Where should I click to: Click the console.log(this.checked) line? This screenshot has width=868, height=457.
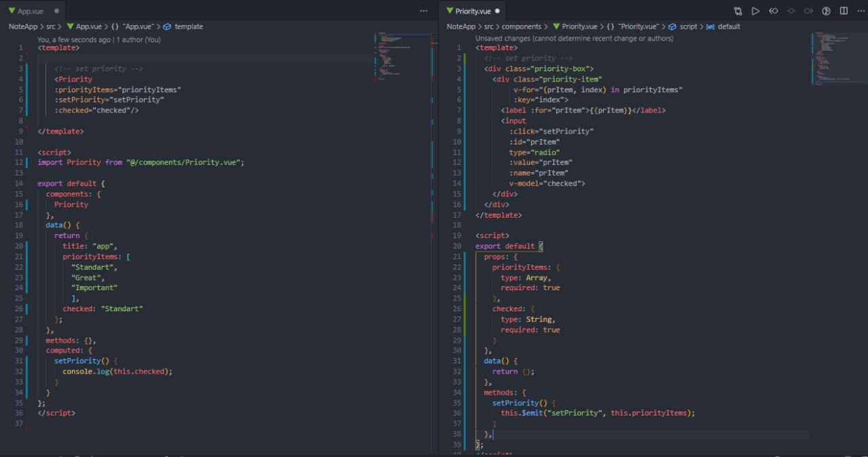(x=118, y=372)
